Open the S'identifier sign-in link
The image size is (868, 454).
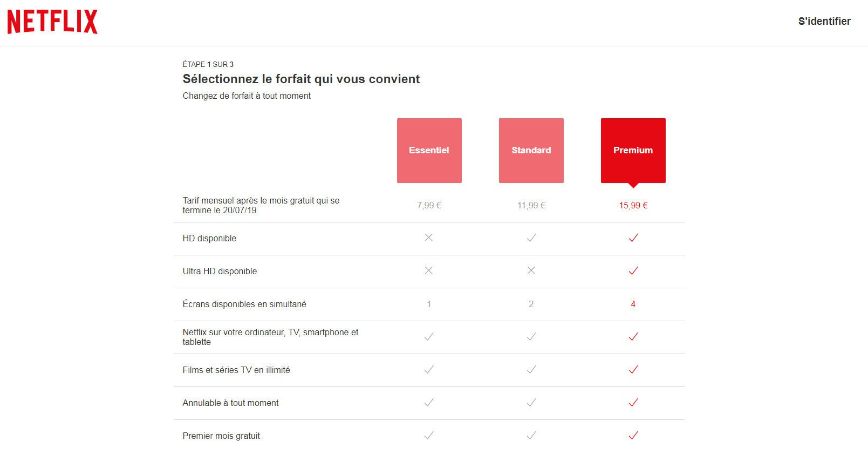tap(824, 21)
